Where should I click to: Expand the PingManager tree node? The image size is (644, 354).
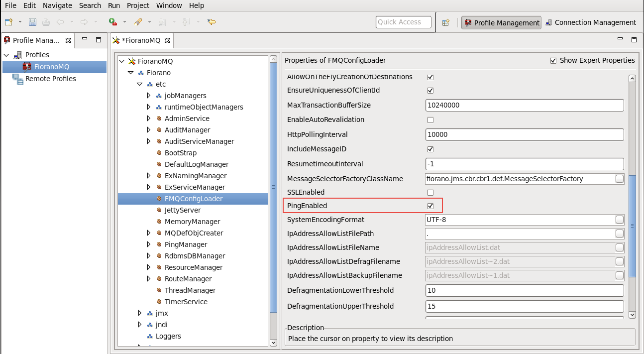tap(149, 244)
